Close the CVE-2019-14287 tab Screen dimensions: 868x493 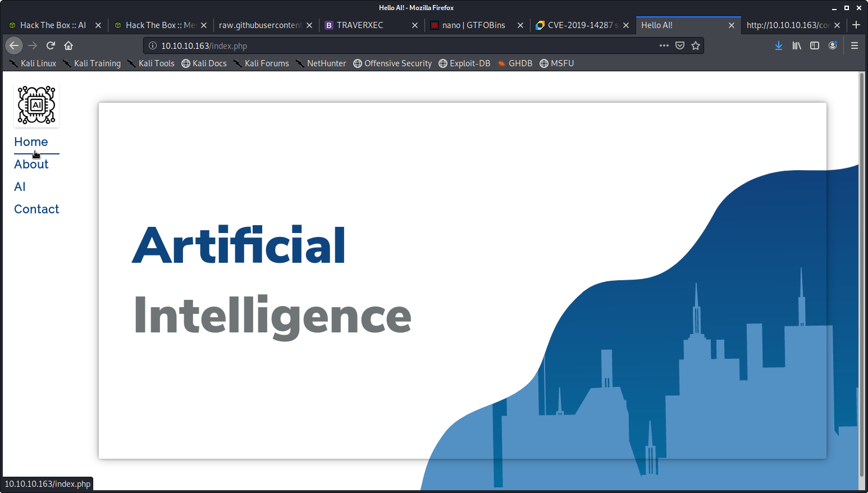[626, 25]
